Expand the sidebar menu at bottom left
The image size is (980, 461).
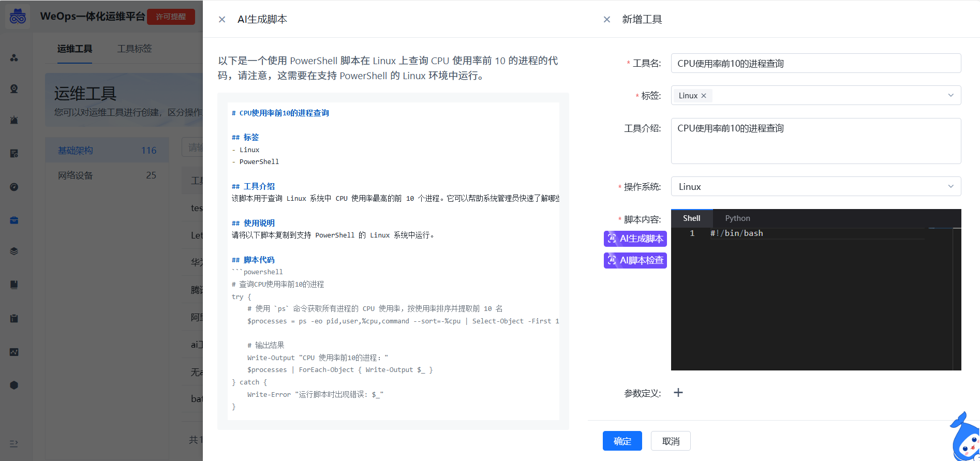(x=14, y=443)
